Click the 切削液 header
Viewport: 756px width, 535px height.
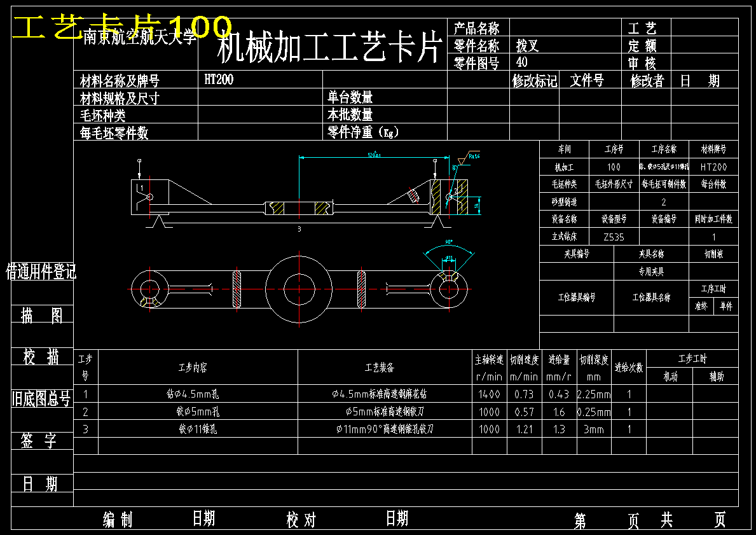pyautogui.click(x=713, y=254)
